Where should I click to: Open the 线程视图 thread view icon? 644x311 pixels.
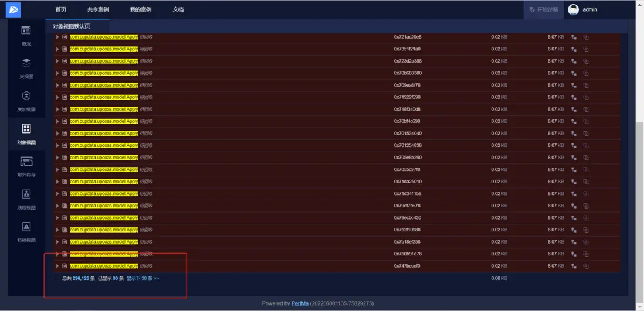[26, 194]
